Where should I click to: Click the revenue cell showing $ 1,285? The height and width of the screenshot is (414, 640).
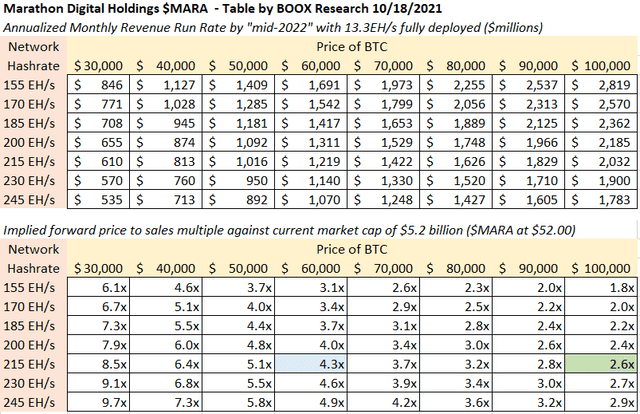coord(238,104)
